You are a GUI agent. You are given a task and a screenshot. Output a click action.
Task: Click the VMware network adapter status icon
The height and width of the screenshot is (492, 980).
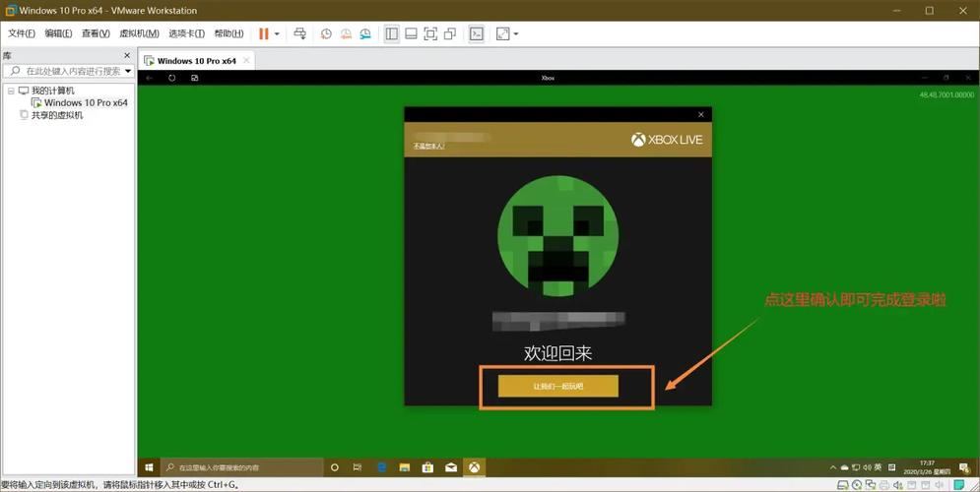point(871,485)
